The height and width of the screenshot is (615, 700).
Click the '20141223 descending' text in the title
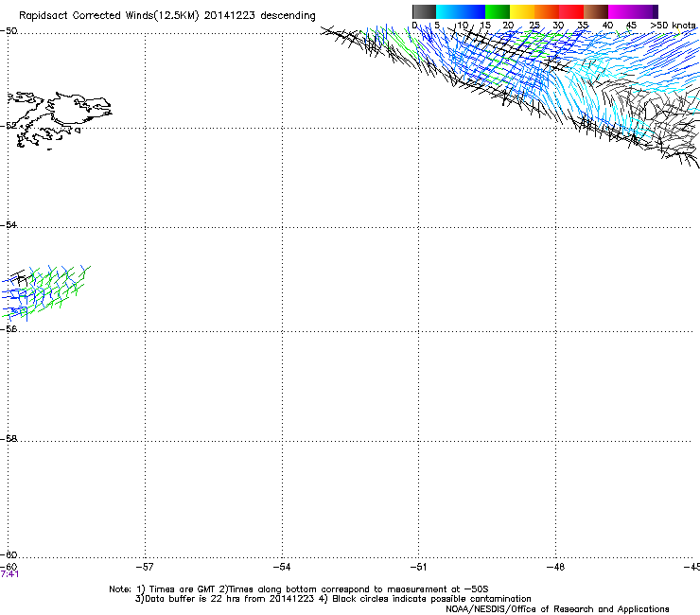pyautogui.click(x=260, y=16)
